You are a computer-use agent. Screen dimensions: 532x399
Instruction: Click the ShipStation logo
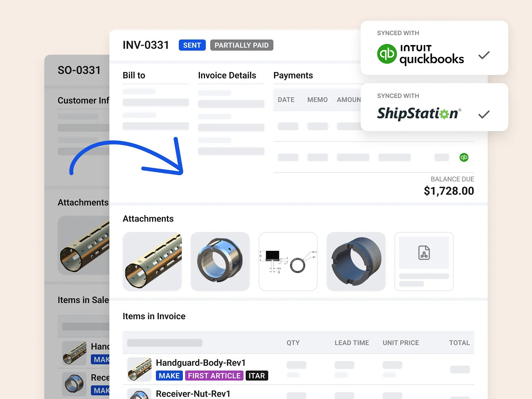pos(419,113)
